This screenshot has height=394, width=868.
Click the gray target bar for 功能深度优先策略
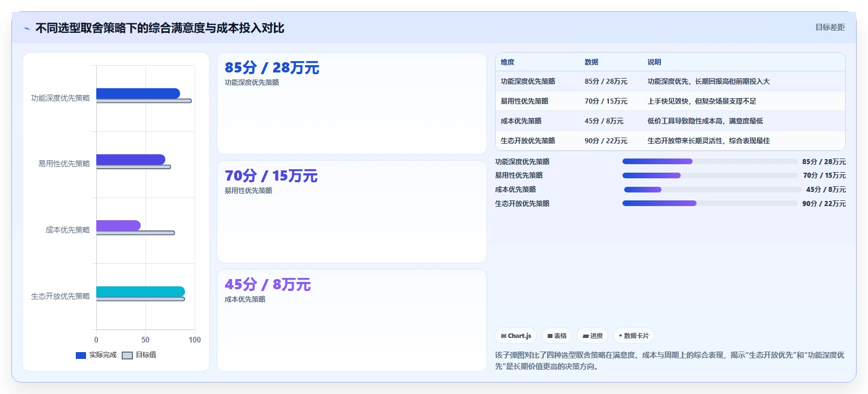pyautogui.click(x=144, y=101)
